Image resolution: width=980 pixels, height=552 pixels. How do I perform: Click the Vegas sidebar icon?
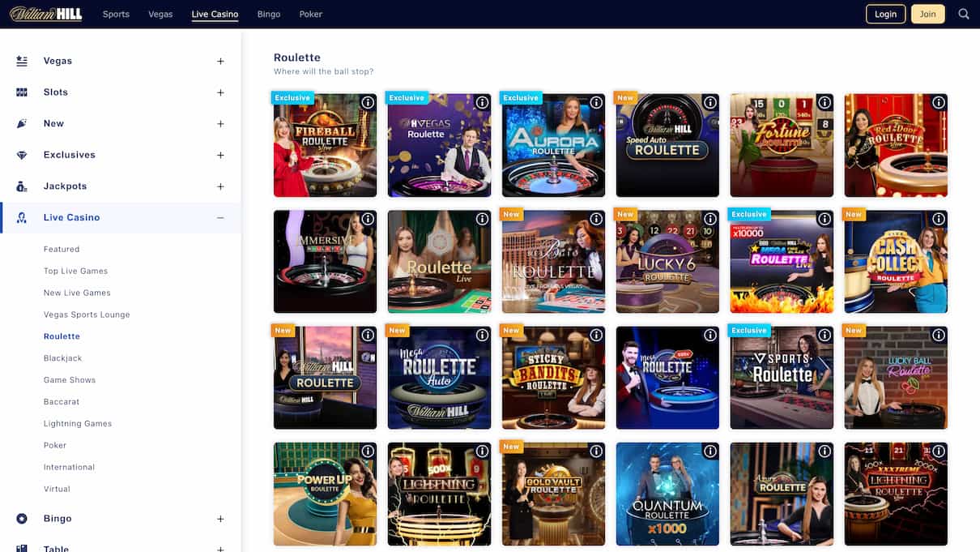(x=22, y=61)
